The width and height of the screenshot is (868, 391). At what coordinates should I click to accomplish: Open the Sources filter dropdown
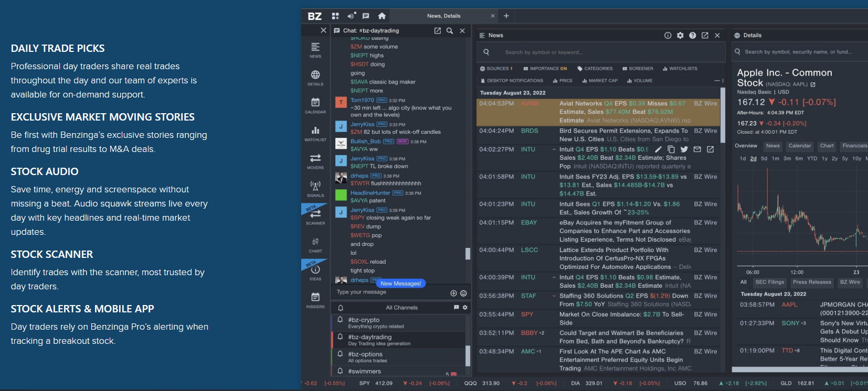[496, 69]
